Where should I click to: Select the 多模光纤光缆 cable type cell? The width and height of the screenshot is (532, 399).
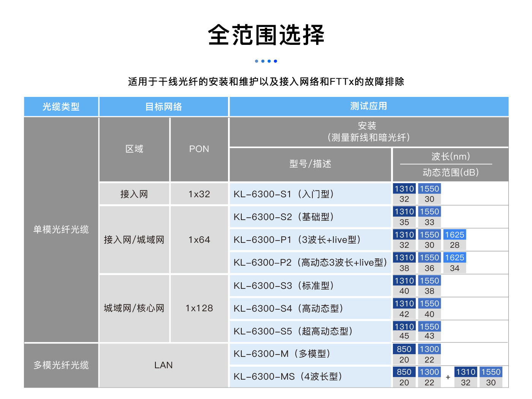(x=61, y=365)
